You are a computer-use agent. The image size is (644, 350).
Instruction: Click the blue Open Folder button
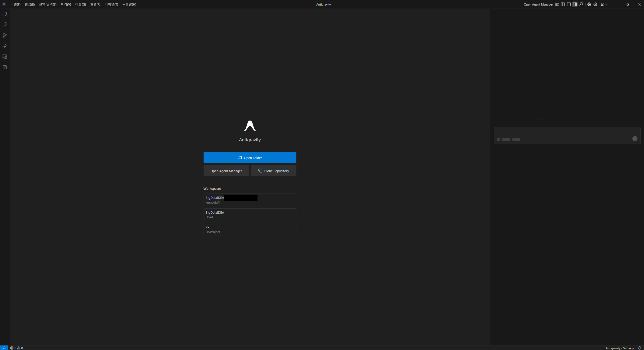[250, 157]
